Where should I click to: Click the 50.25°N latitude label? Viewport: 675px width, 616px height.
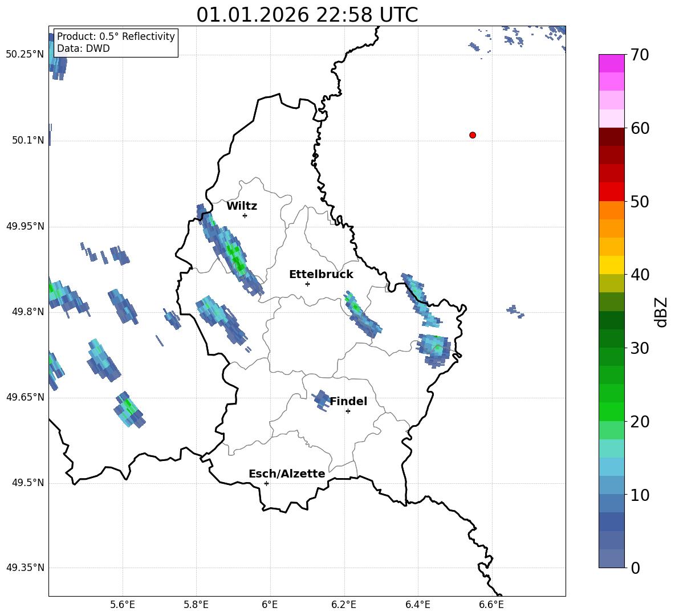tap(25, 55)
